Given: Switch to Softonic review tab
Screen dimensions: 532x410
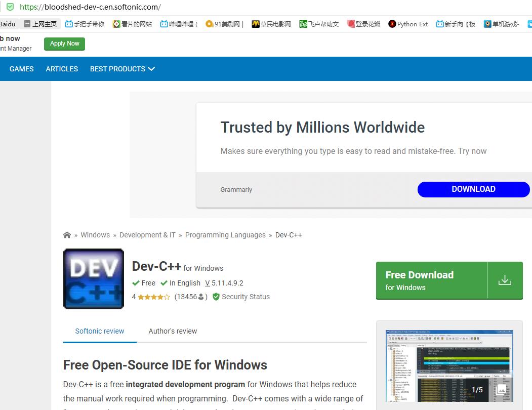Looking at the screenshot, I should point(100,331).
